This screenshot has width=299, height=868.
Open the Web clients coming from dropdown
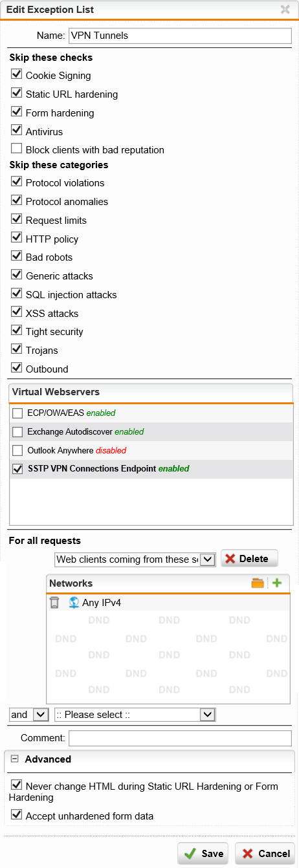pos(135,559)
